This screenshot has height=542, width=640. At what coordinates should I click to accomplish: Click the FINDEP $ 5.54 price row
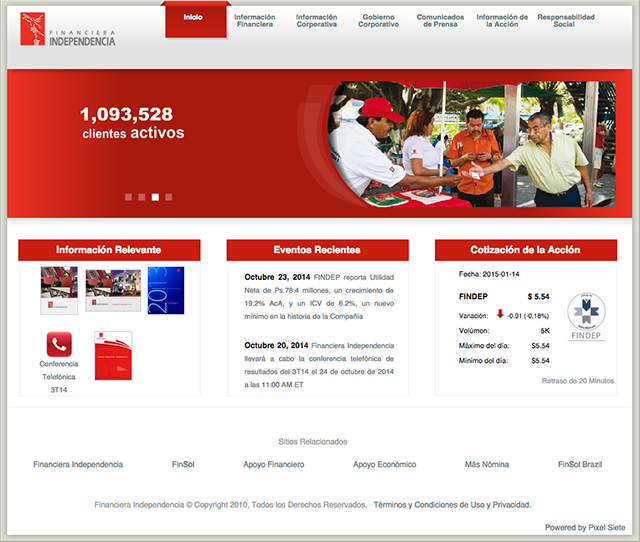pos(504,297)
